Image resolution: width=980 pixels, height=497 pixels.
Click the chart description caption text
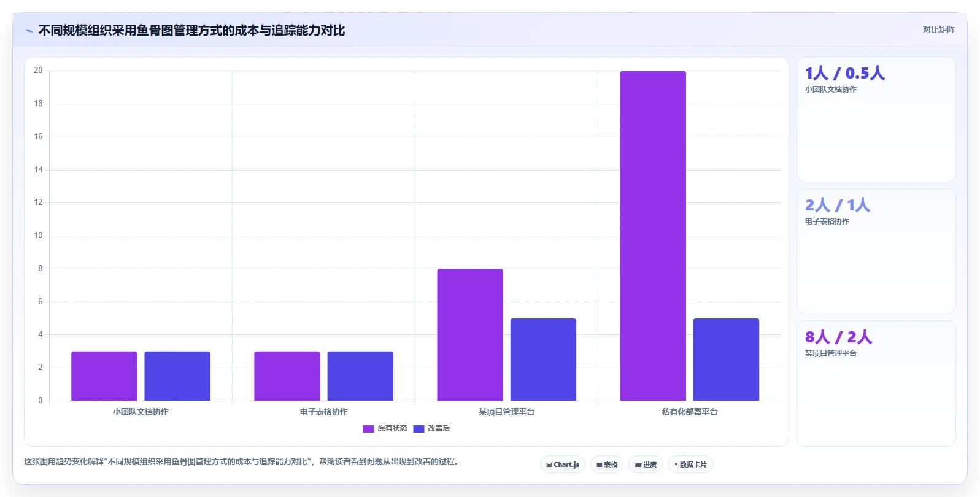coord(241,461)
